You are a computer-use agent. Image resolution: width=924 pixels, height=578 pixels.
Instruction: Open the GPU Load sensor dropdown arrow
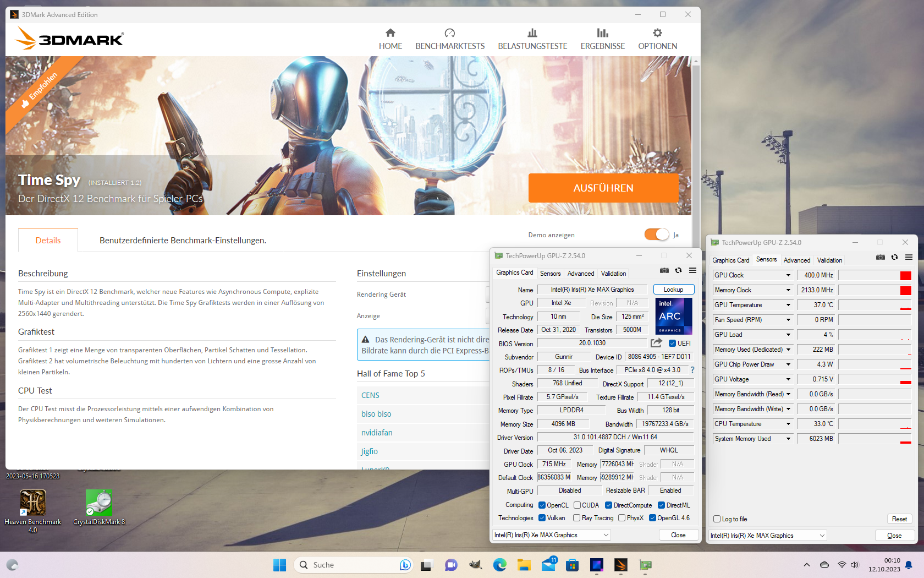[788, 335]
